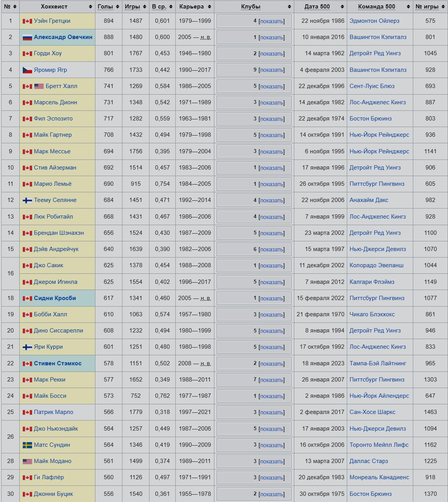Show clubs for Джонни Буцик
Viewport: 448px width, 502px height.
click(272, 494)
